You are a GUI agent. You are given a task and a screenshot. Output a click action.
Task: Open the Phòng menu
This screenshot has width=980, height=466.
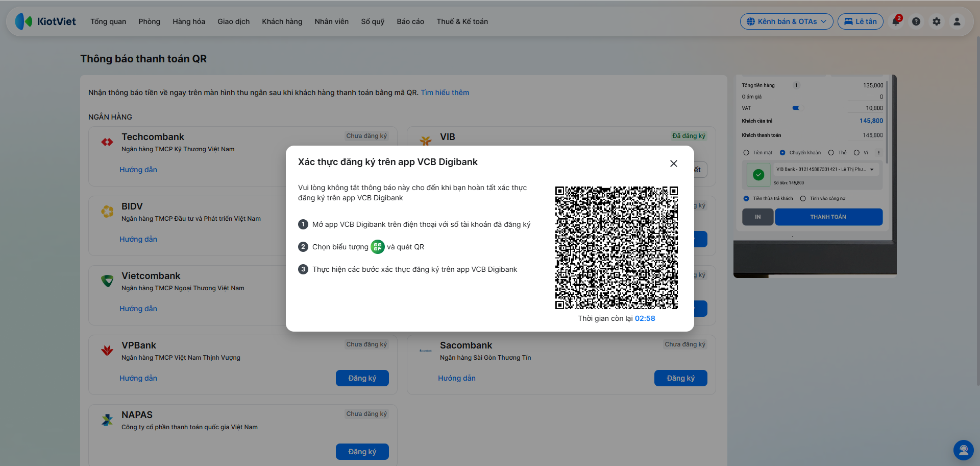[x=150, y=21]
